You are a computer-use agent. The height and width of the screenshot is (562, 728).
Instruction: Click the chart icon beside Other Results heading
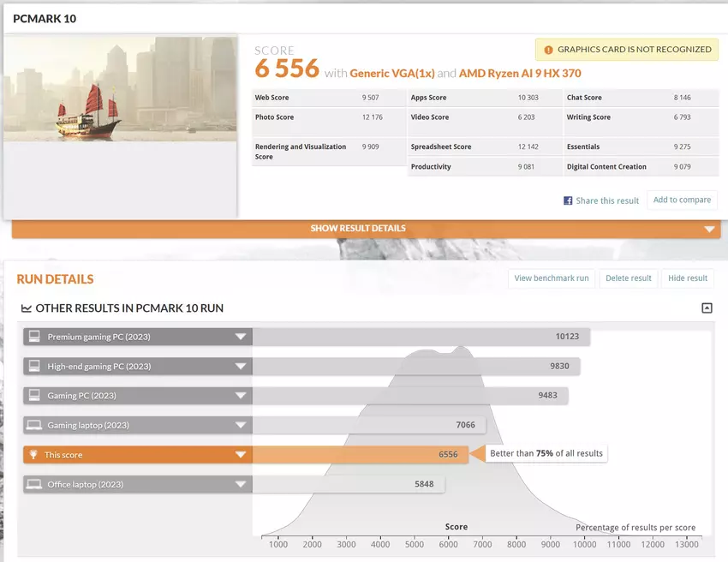point(27,308)
